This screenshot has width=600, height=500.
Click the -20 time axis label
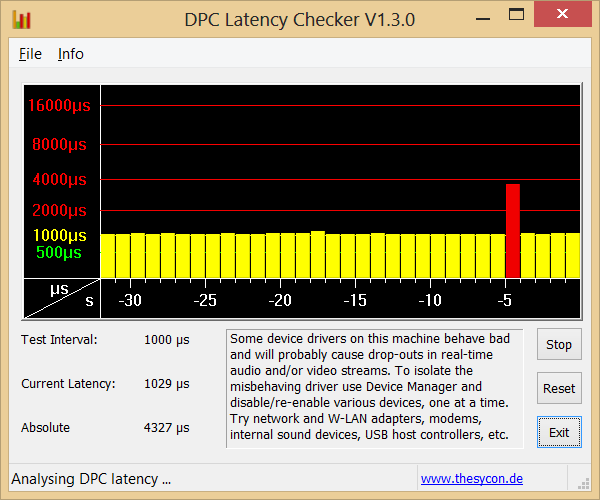pos(280,300)
